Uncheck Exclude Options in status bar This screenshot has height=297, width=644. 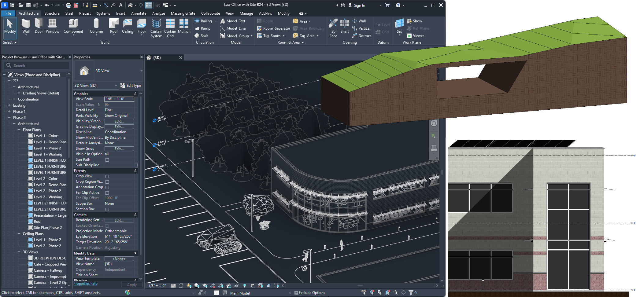pyautogui.click(x=296, y=293)
